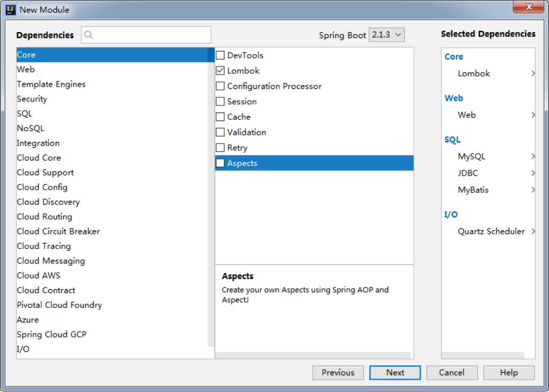549x392 pixels.
Task: Click the dependency list horizontal scrollbar
Action: coord(313,355)
